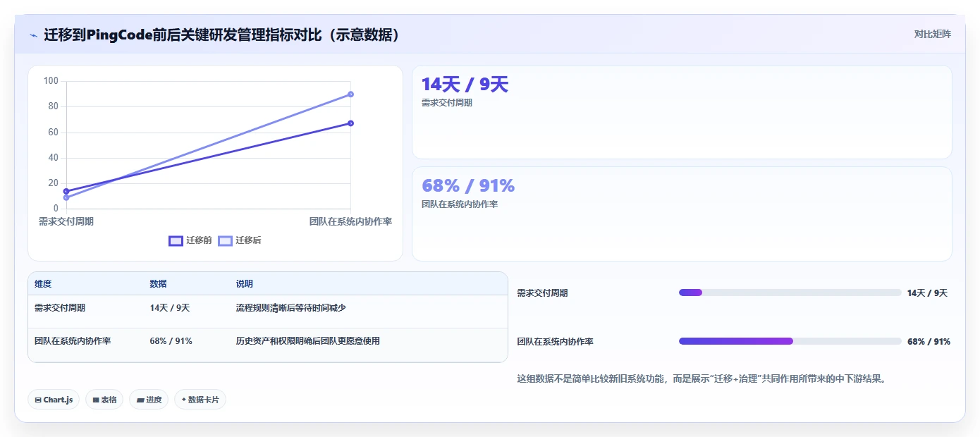Click the 迁移后 data point near 90

[350, 94]
